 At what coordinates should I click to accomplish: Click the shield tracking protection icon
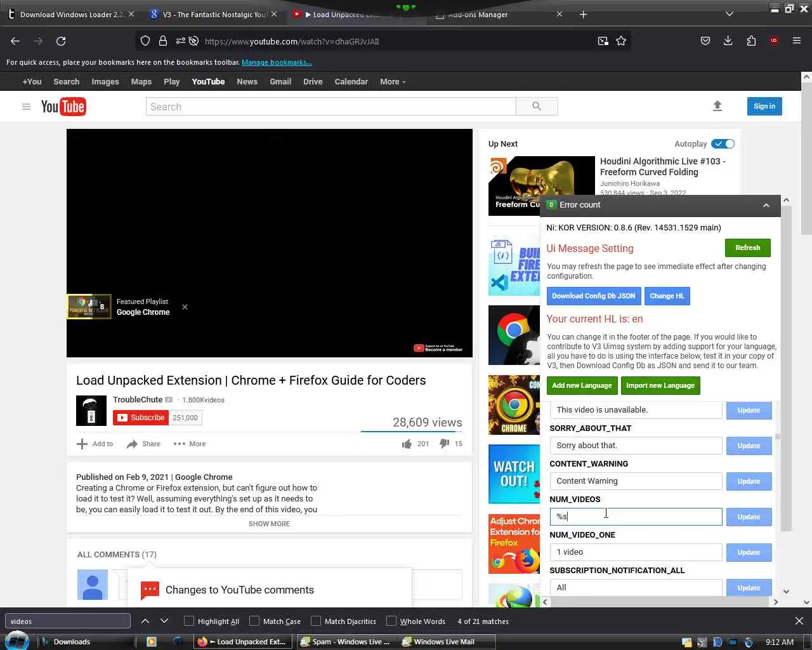(x=145, y=41)
